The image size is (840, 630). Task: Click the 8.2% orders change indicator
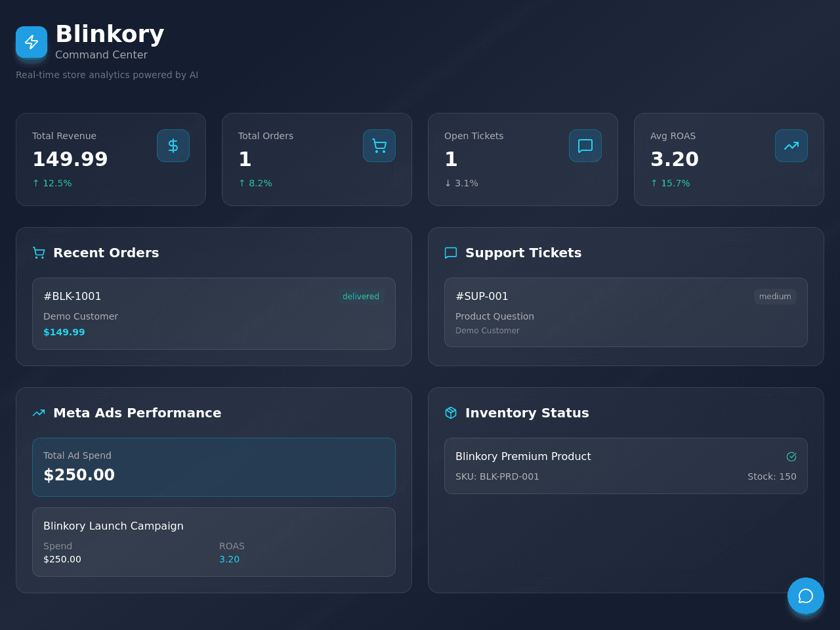click(255, 183)
